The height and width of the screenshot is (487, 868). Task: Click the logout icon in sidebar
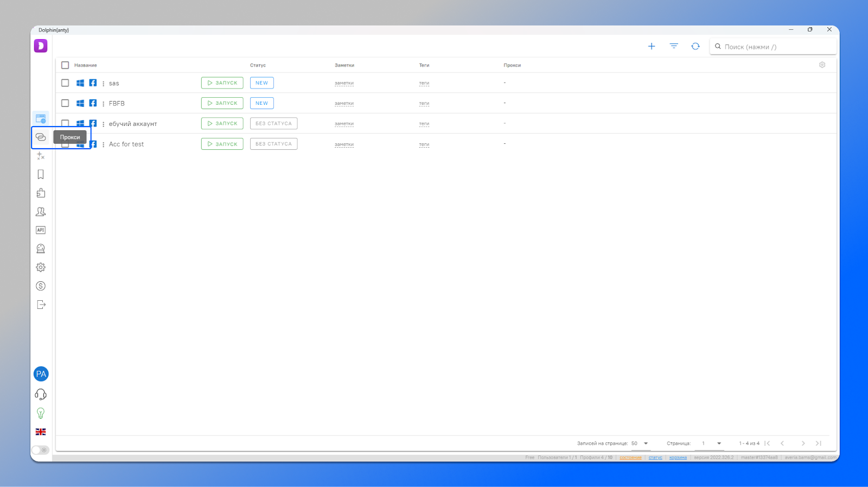click(x=41, y=305)
